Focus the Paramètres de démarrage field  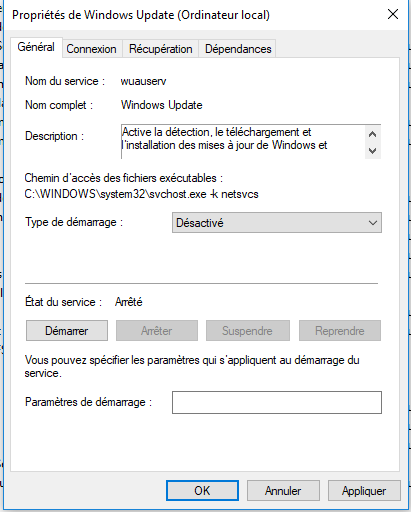click(277, 402)
